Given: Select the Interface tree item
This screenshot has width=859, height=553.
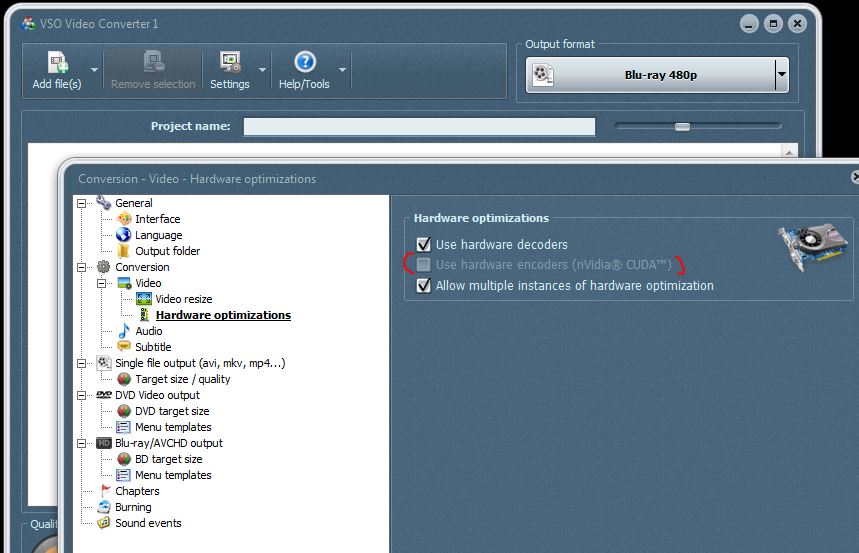Looking at the screenshot, I should click(x=158, y=219).
